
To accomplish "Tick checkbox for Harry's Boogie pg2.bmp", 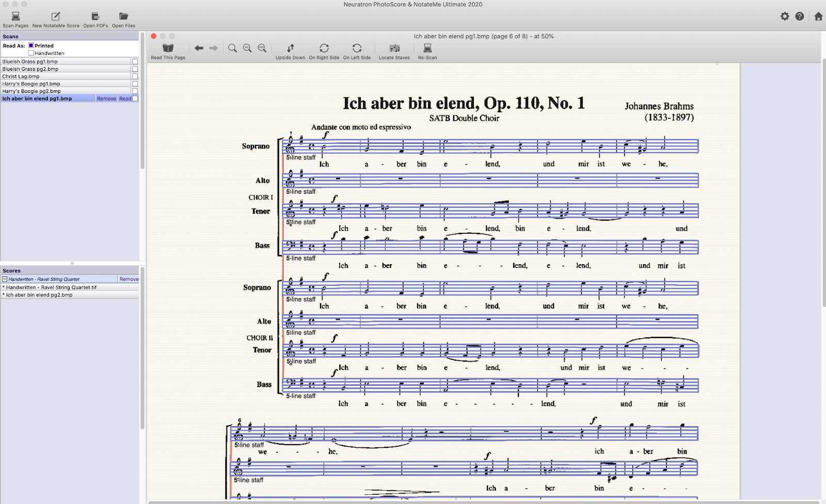I will click(x=135, y=91).
